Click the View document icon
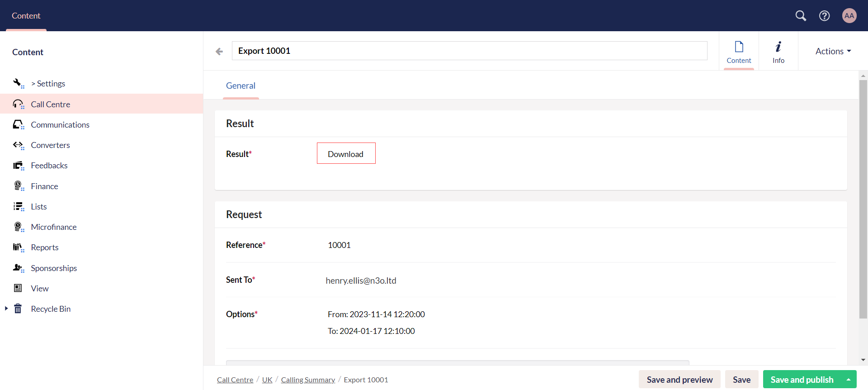Viewport: 868px width, 390px height. coord(18,288)
